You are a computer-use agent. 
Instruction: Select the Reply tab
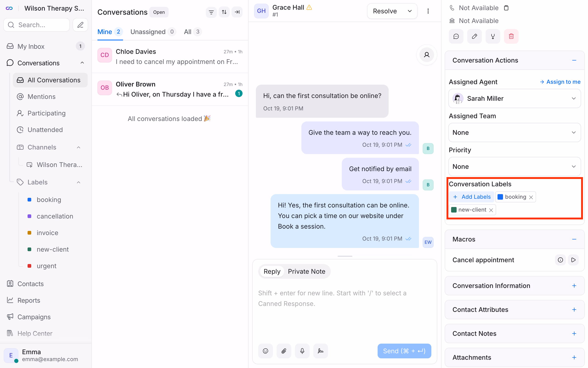pos(272,271)
